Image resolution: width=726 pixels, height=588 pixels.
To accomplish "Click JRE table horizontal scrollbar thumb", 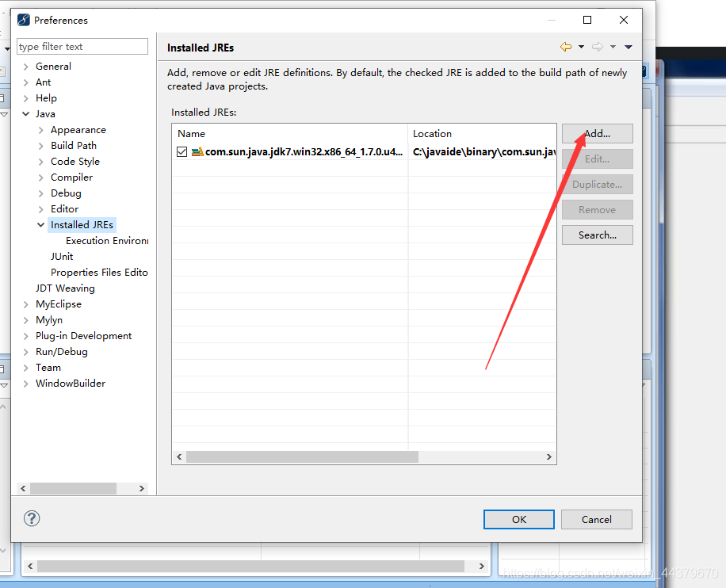I will [302, 457].
